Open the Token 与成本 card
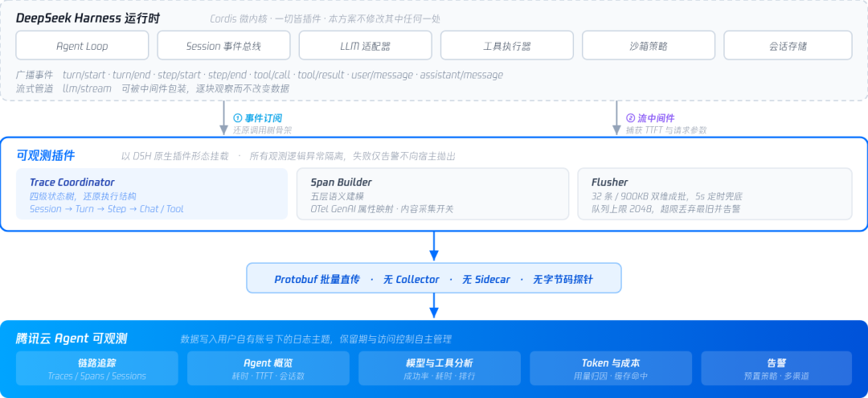Screen dimensions: 868x398 (x=611, y=368)
